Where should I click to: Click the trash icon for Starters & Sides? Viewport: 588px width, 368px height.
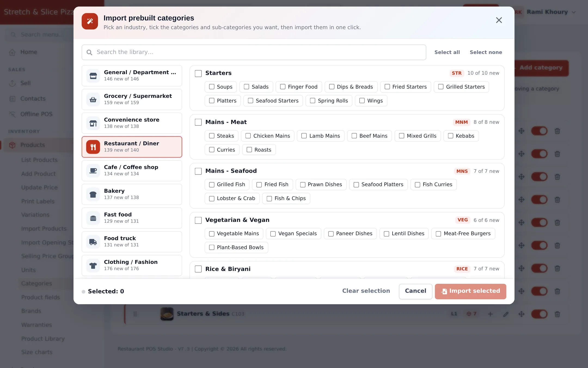pyautogui.click(x=557, y=314)
